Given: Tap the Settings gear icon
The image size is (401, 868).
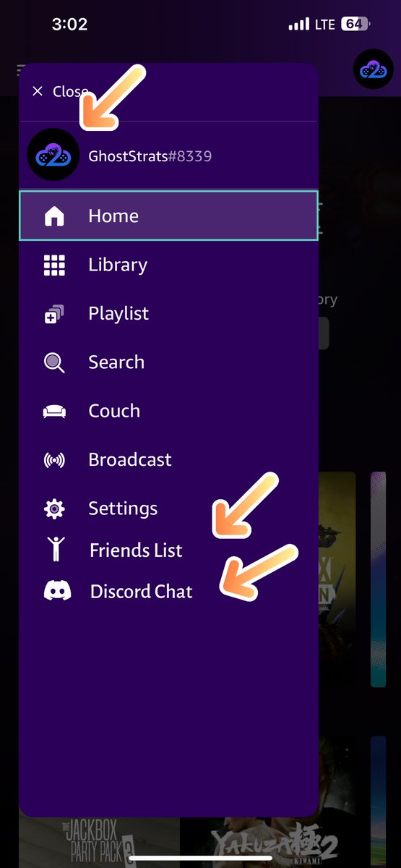Looking at the screenshot, I should point(54,509).
